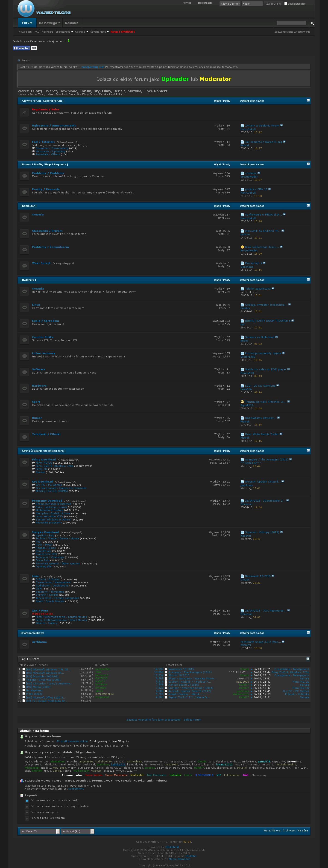Click the Facebook 'Lubię to!' button
This screenshot has width=328, height=868.
[21, 48]
